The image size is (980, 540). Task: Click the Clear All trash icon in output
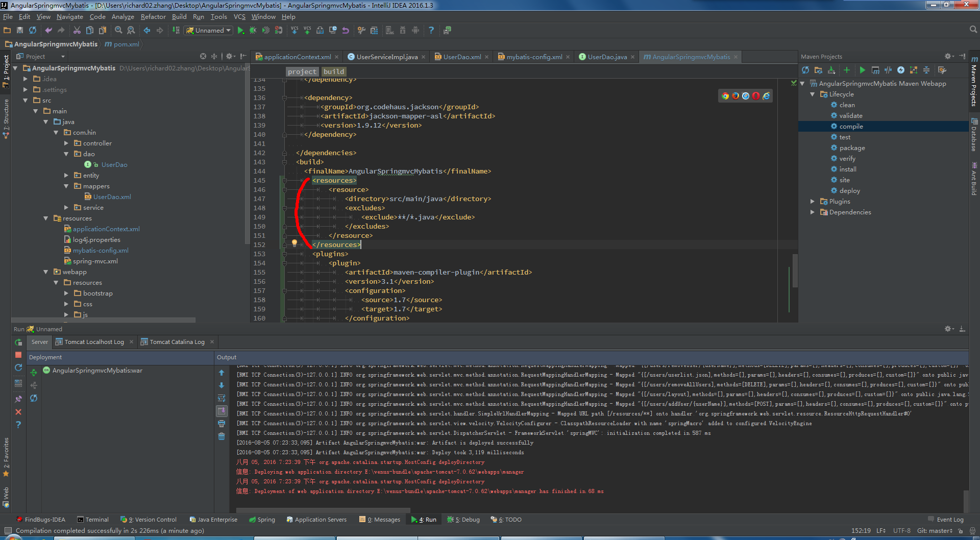tap(222, 436)
